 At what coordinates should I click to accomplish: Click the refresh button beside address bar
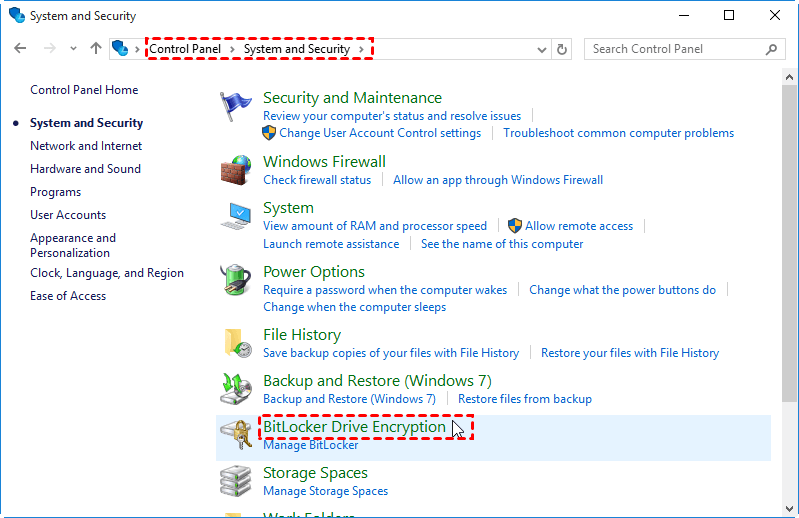pyautogui.click(x=562, y=49)
